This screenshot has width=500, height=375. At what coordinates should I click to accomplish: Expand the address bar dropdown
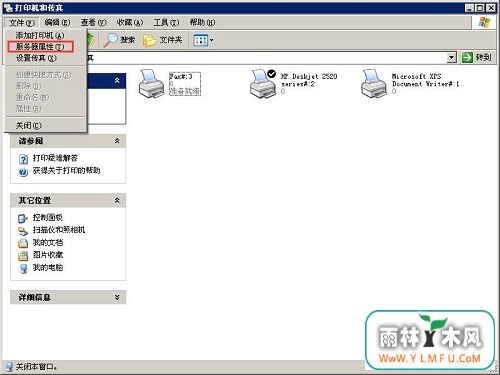[x=451, y=58]
